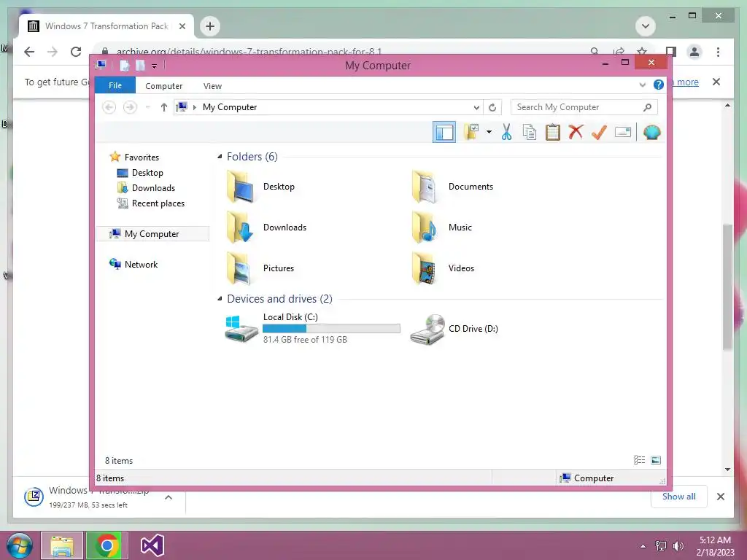Click the search magnifier in Explorer
This screenshot has height=560, width=747.
pos(647,107)
